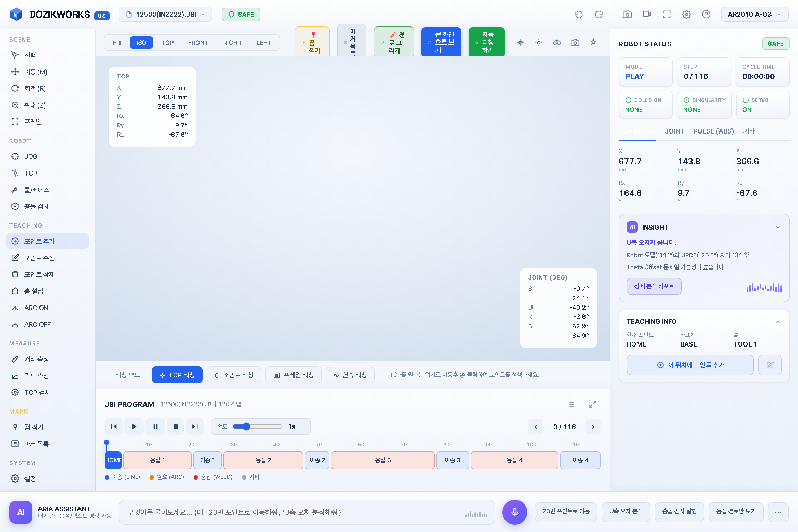Select the LEFT view tab
798x532 pixels.
click(263, 43)
